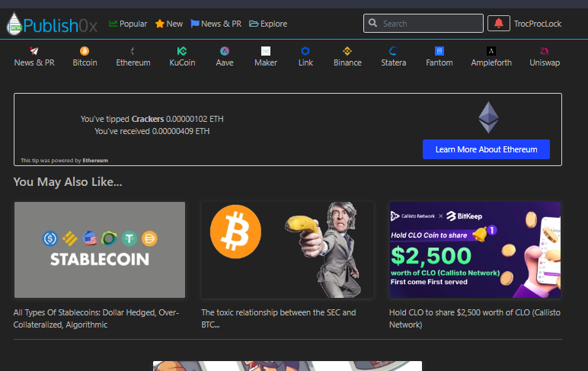Open notifications via the red bell icon

[498, 24]
